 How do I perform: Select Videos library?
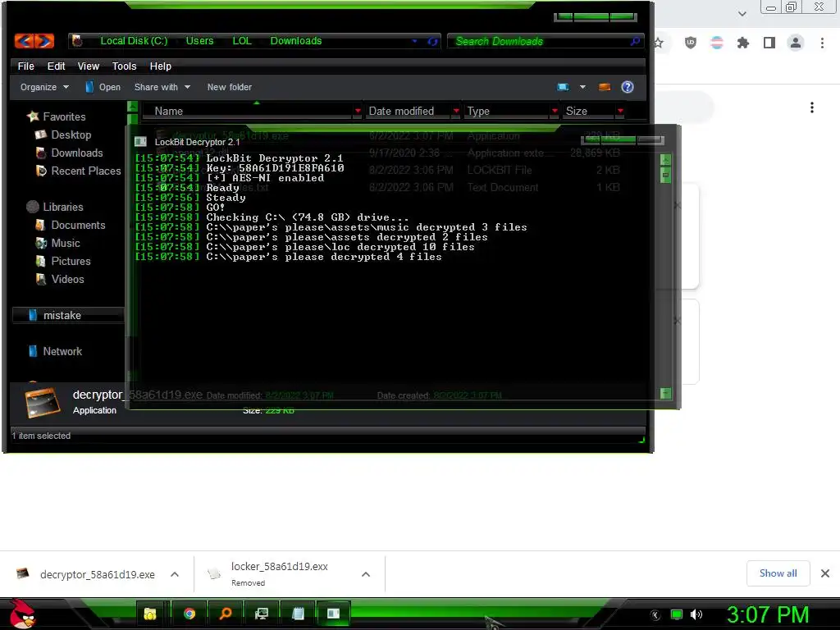59,279
